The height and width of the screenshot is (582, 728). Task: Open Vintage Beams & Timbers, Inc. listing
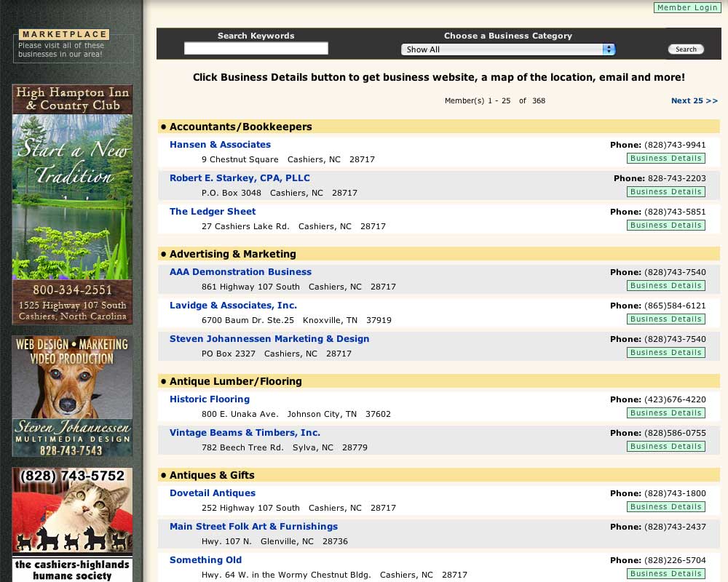click(245, 432)
